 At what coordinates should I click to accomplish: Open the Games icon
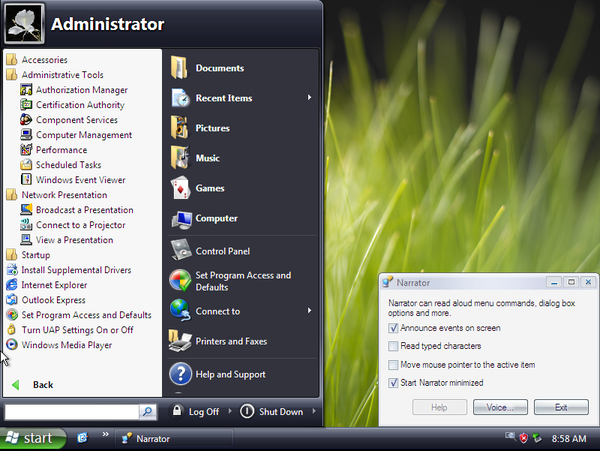pos(180,188)
